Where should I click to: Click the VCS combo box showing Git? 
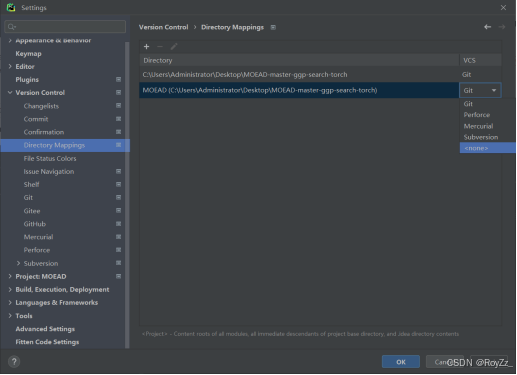click(x=480, y=90)
